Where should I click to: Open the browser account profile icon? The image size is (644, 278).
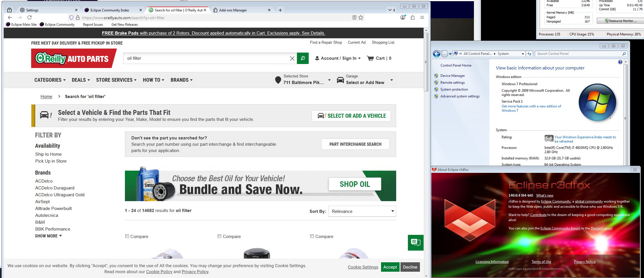[x=403, y=17]
